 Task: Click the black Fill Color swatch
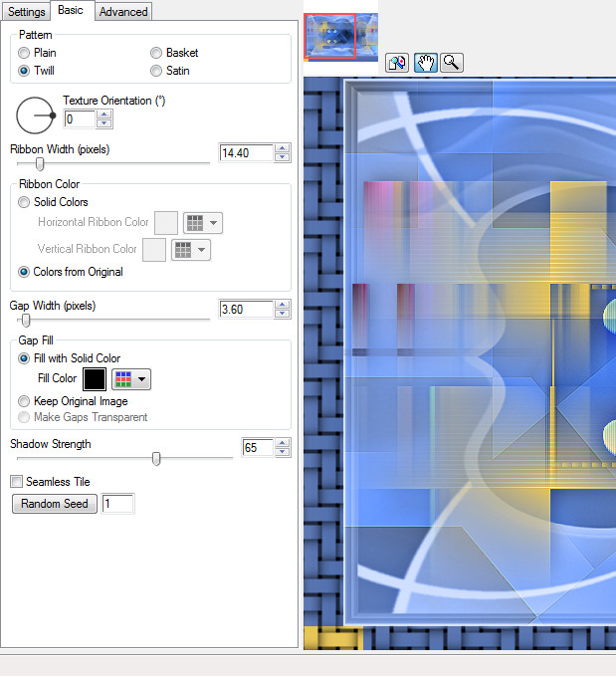[95, 378]
